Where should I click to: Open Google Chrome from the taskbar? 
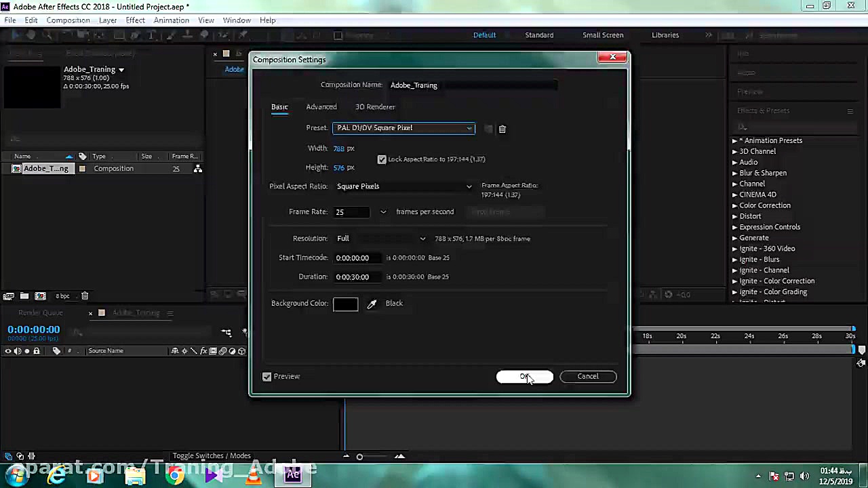click(x=174, y=475)
